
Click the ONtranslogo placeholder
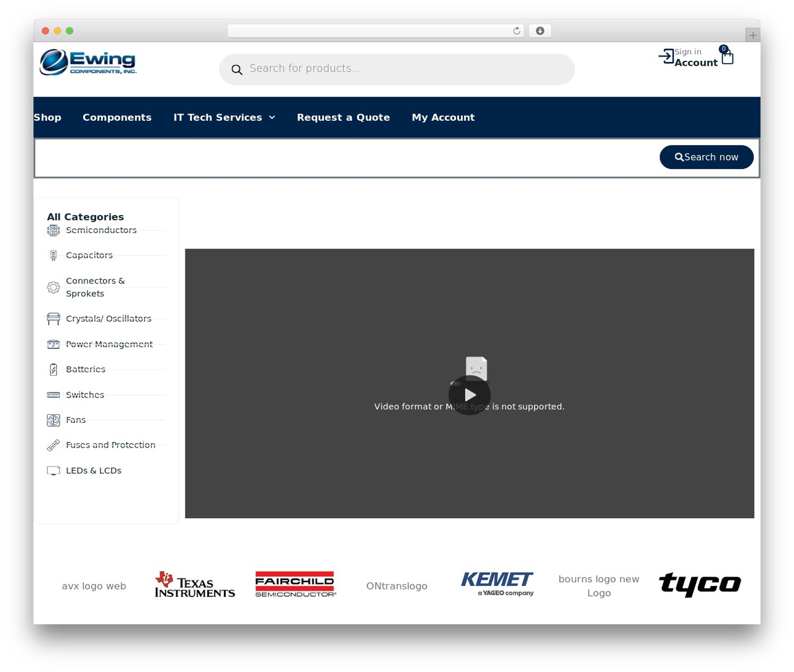(397, 586)
